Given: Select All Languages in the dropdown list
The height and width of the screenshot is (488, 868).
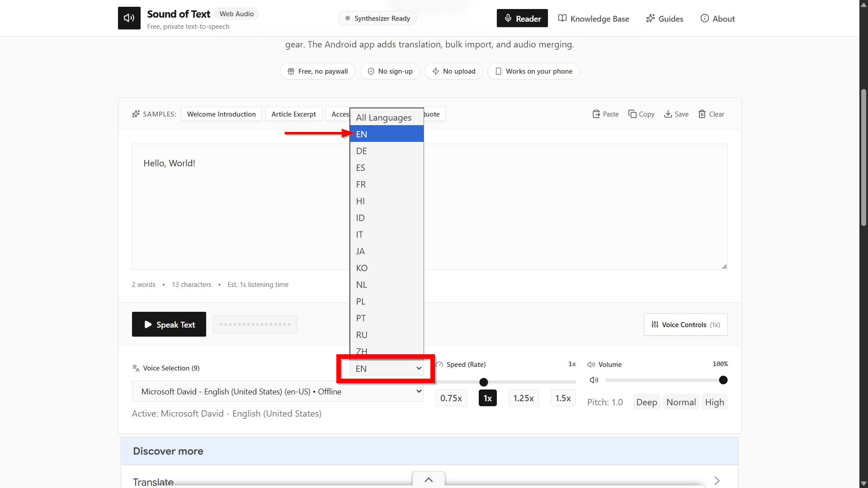Looking at the screenshot, I should [x=387, y=117].
